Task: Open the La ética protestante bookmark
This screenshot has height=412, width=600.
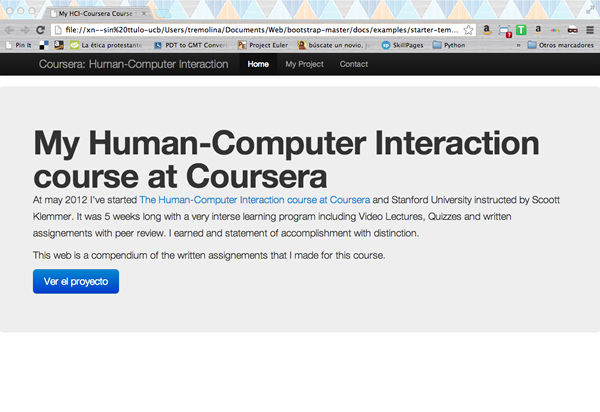Action: [106, 45]
